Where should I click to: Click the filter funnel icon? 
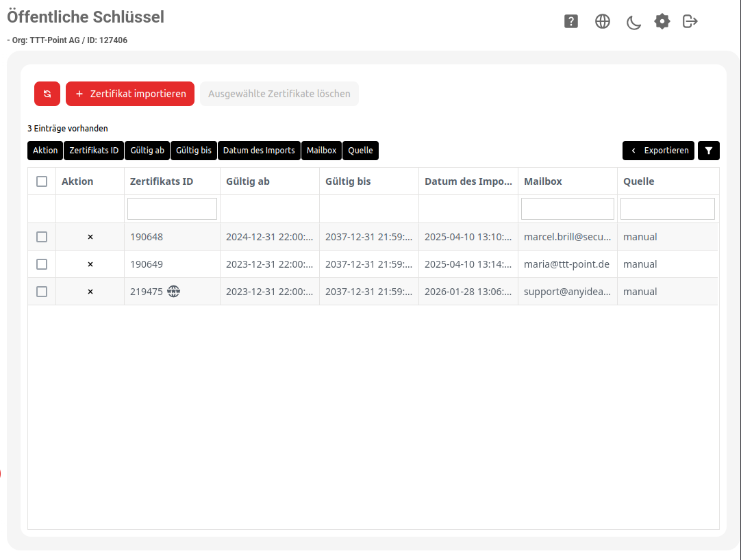click(709, 151)
